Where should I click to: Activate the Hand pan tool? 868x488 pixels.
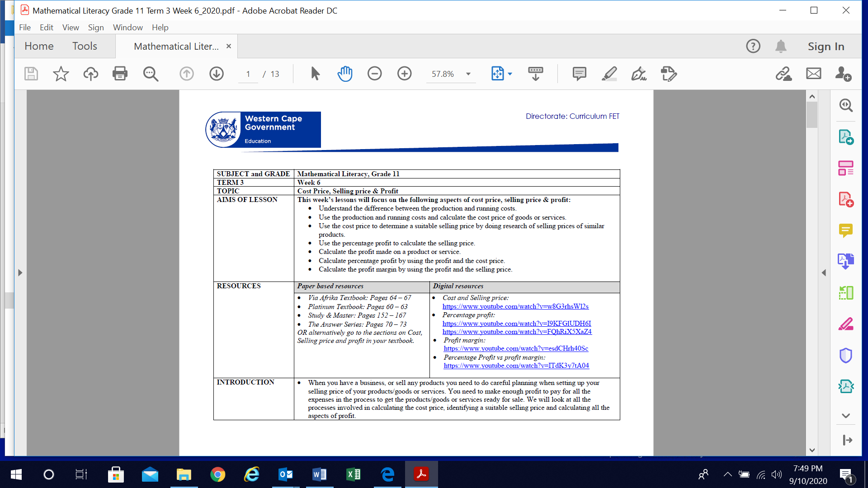tap(344, 74)
